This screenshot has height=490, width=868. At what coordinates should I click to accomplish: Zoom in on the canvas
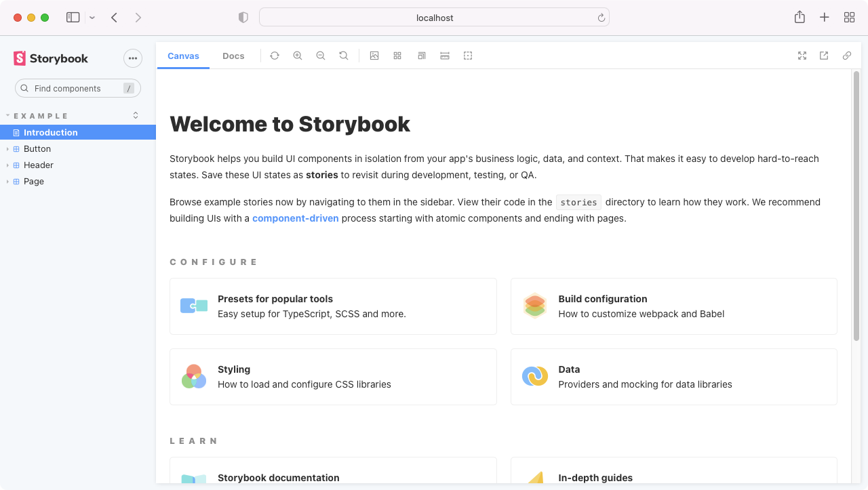[297, 56]
